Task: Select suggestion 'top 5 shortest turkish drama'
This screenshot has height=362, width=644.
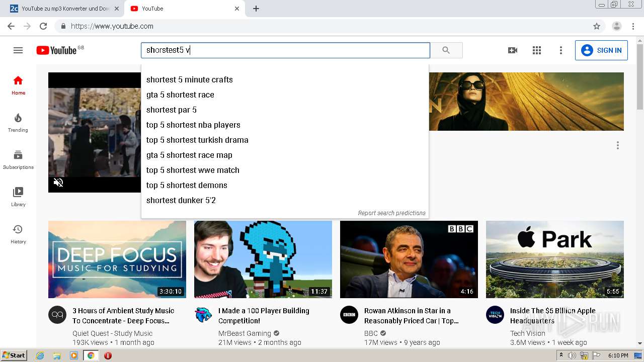Action: coord(285,140)
